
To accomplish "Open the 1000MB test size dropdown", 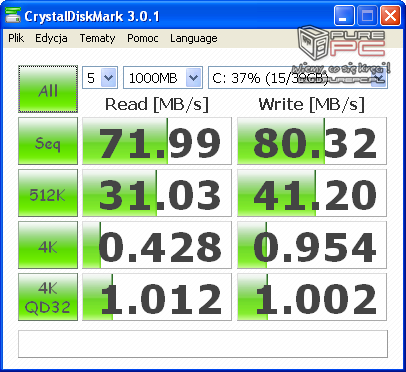I will [x=163, y=78].
